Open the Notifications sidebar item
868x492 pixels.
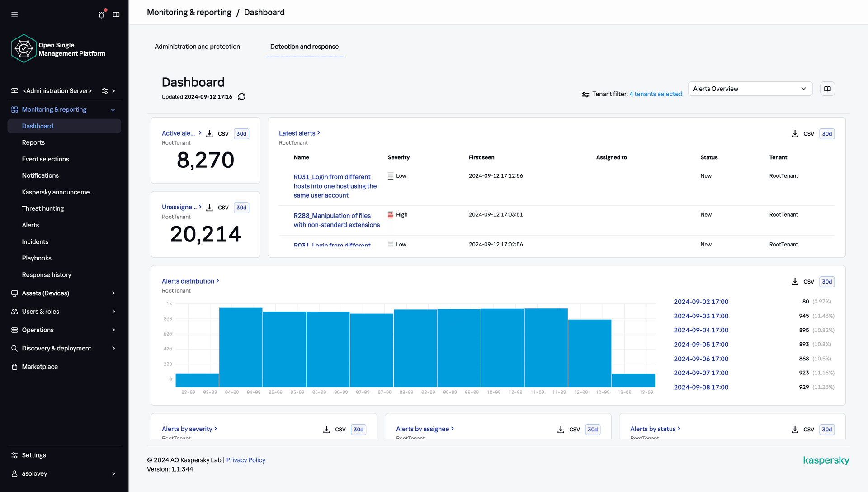pos(40,175)
